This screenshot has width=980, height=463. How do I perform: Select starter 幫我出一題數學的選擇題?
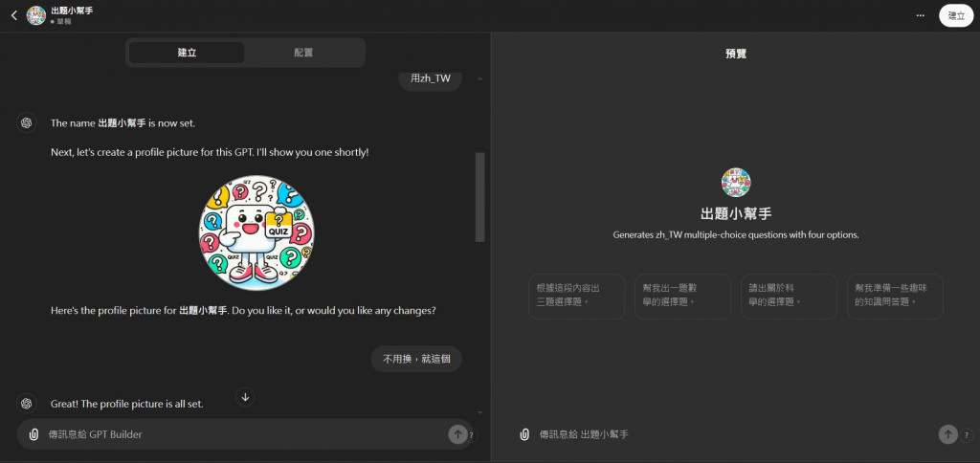pyautogui.click(x=682, y=297)
